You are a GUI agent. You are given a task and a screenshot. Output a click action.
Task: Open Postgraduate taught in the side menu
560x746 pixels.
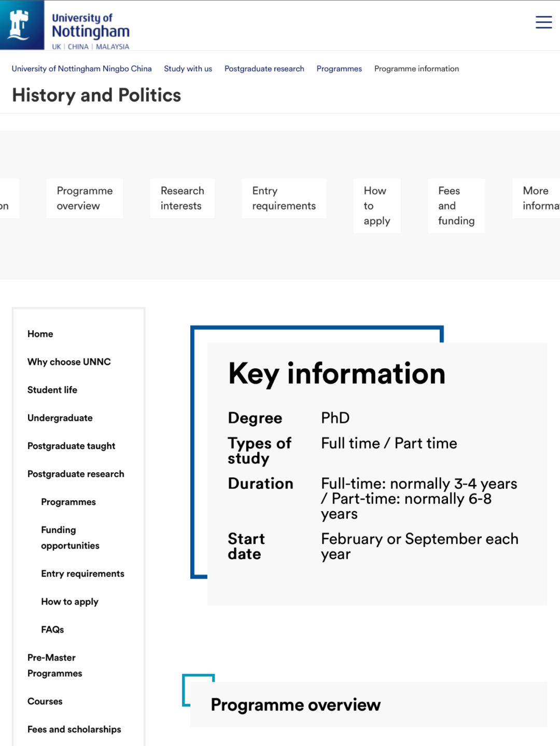[72, 446]
